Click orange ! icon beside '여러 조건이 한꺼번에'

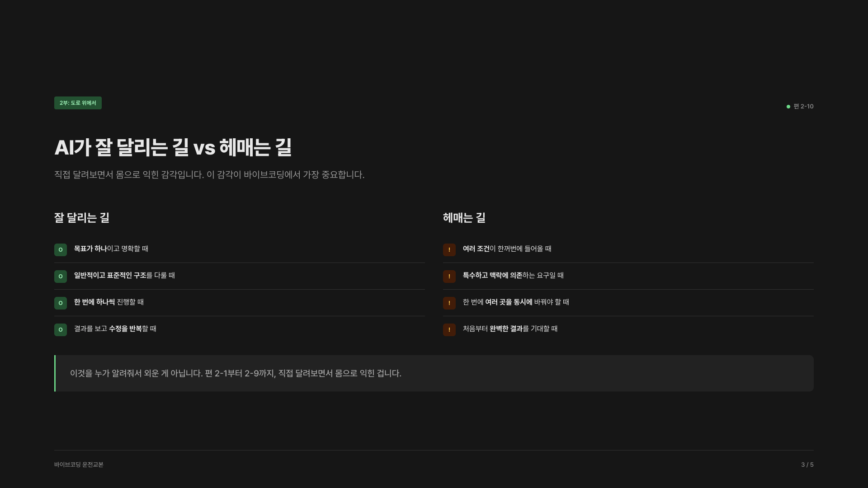(449, 250)
